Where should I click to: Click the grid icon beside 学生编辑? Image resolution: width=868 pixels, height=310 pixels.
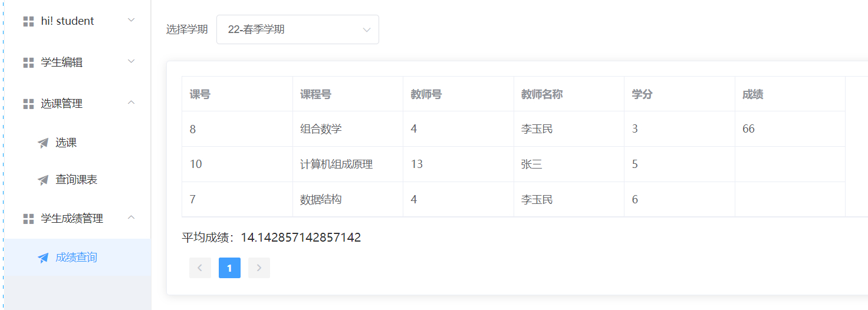(28, 62)
